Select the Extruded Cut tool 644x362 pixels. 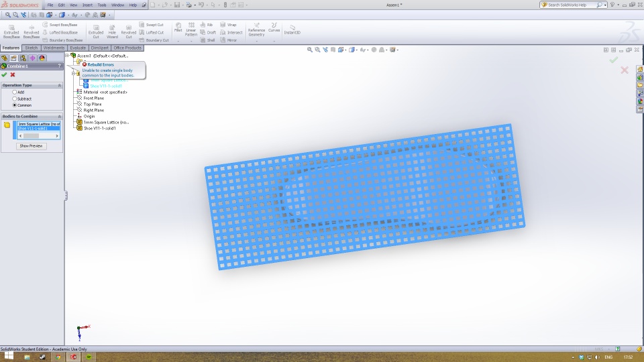pos(96,32)
